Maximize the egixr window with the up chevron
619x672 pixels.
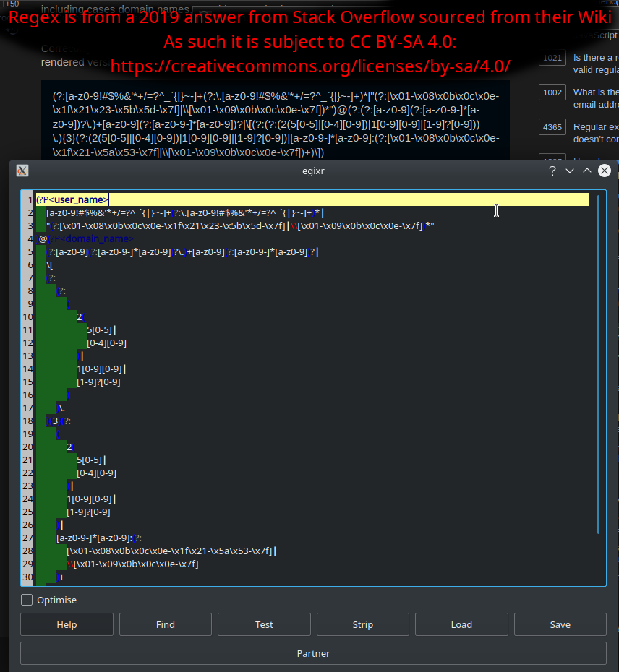pos(587,171)
